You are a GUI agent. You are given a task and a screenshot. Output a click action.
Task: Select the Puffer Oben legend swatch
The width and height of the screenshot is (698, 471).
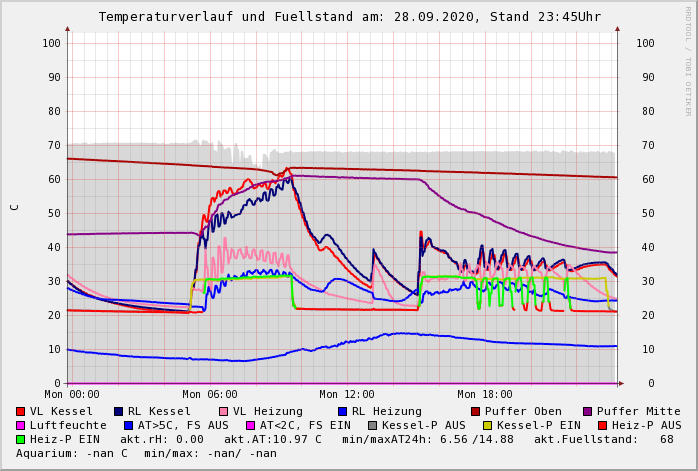coord(476,411)
